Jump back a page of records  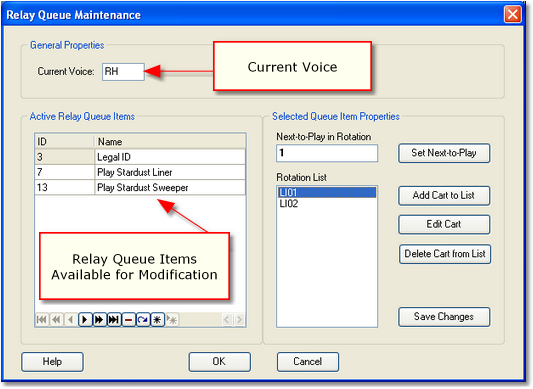(56, 320)
